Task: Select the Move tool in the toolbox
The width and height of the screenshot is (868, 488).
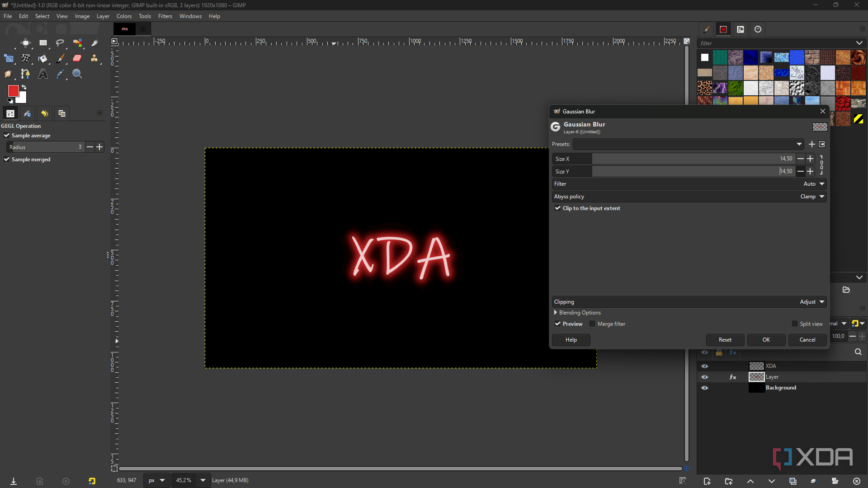Action: 26,43
